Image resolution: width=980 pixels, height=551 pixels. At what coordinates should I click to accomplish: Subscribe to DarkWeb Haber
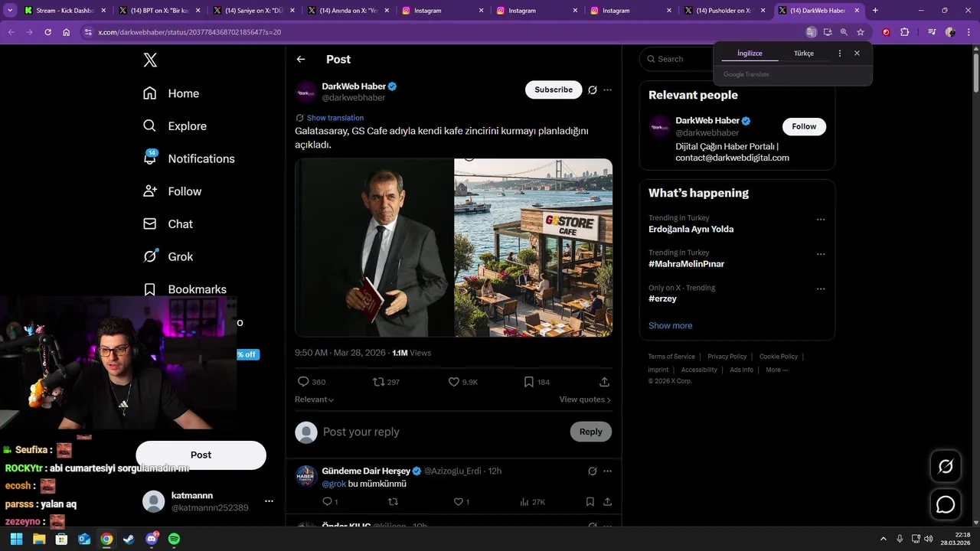(x=553, y=90)
